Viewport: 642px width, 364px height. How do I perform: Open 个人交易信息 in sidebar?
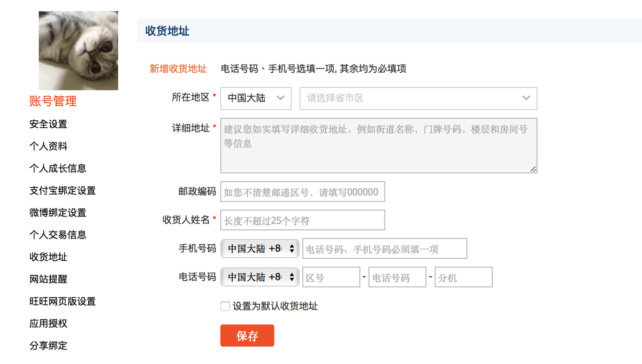click(x=58, y=235)
